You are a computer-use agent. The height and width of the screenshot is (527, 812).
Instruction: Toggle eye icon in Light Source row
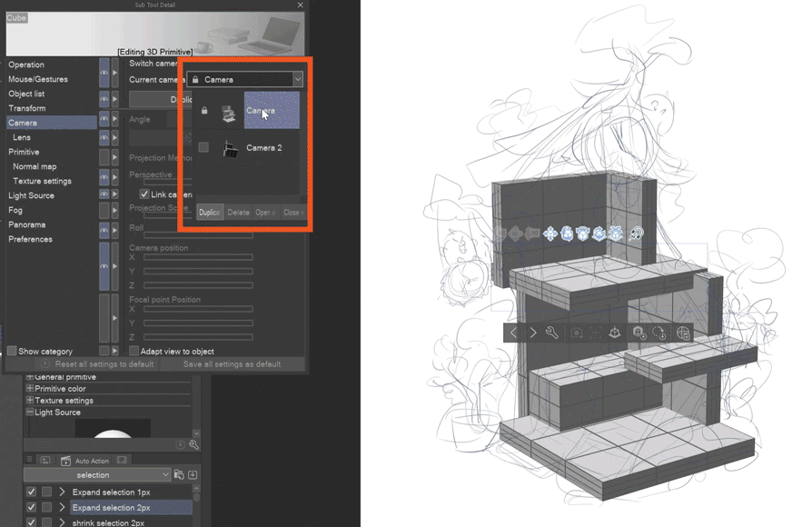(104, 194)
